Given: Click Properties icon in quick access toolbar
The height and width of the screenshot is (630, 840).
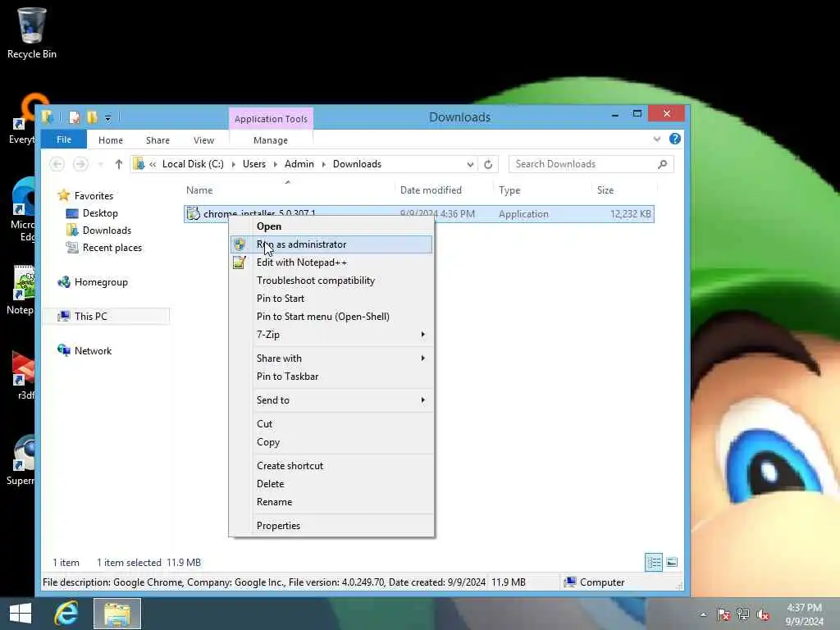Looking at the screenshot, I should pyautogui.click(x=75, y=116).
